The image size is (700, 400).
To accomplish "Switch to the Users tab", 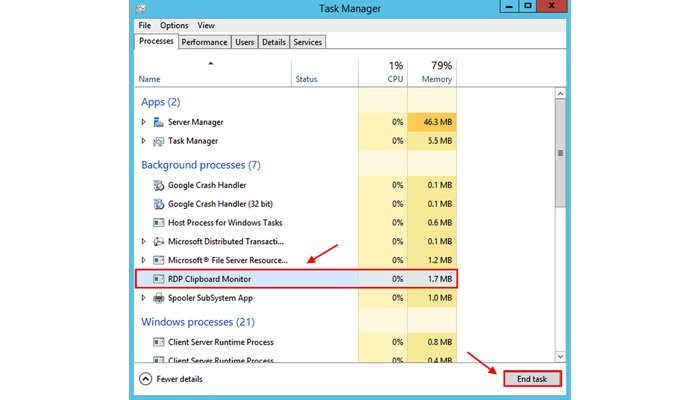I will point(245,42).
